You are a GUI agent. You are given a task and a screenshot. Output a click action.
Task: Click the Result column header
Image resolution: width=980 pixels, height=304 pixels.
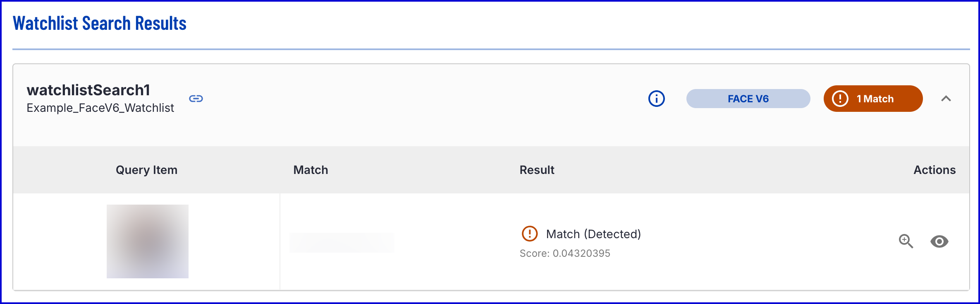[537, 170]
